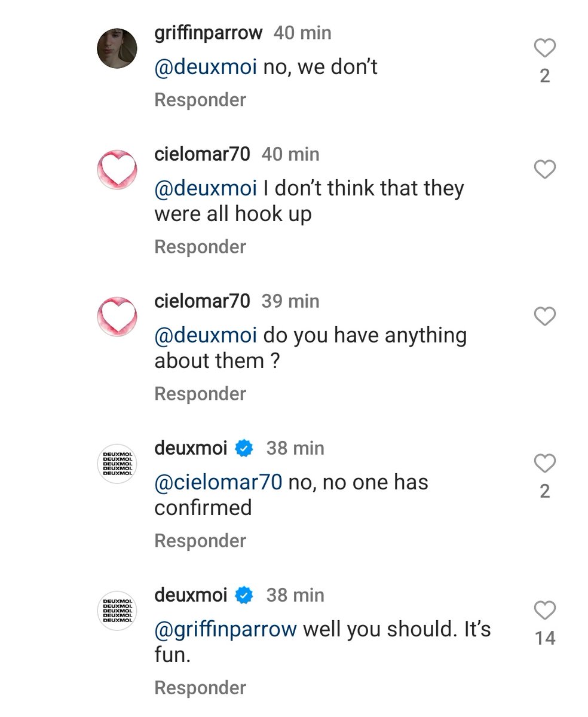588x717 pixels.
Task: View who liked deuxmoi's first reply
Action: (x=544, y=490)
